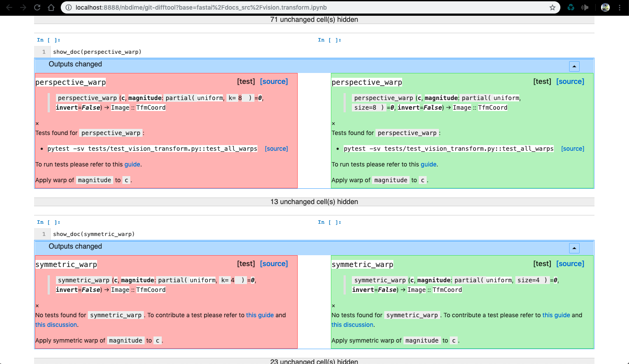Open the Chrome profile avatar
The width and height of the screenshot is (629, 364).
coord(605,7)
